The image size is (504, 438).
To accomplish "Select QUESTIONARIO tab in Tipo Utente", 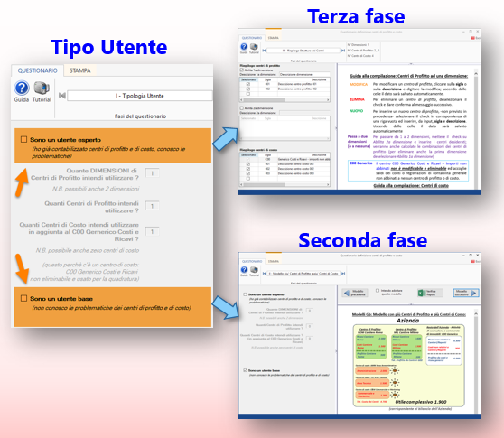I will point(37,70).
